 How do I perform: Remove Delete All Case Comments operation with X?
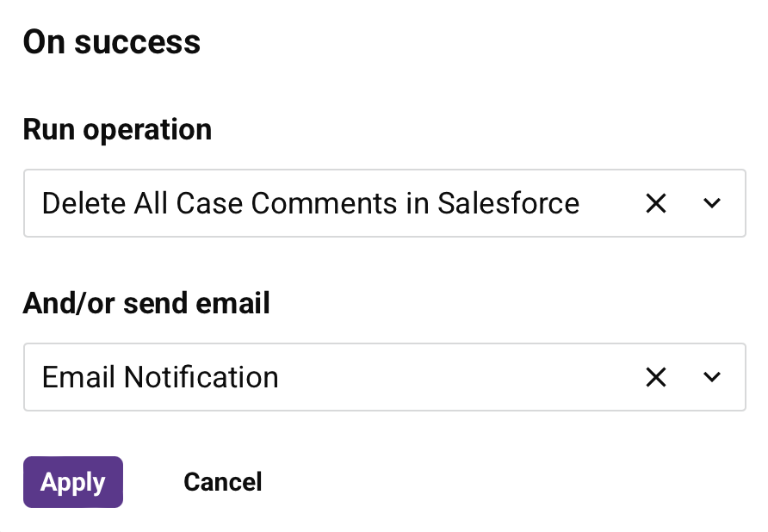656,204
